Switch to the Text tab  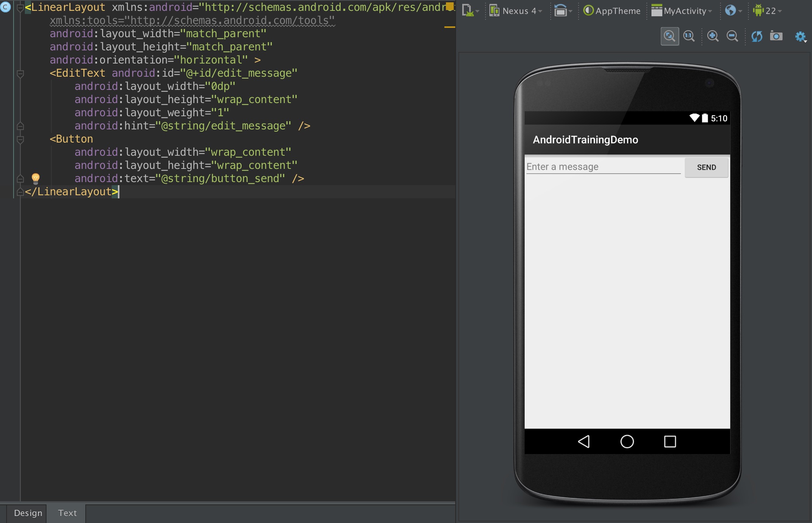pyautogui.click(x=67, y=513)
